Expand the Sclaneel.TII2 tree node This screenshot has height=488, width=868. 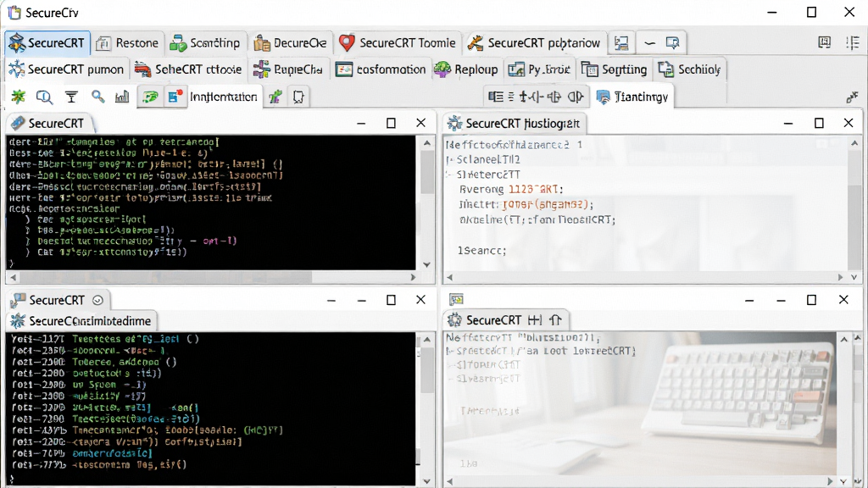coord(450,160)
